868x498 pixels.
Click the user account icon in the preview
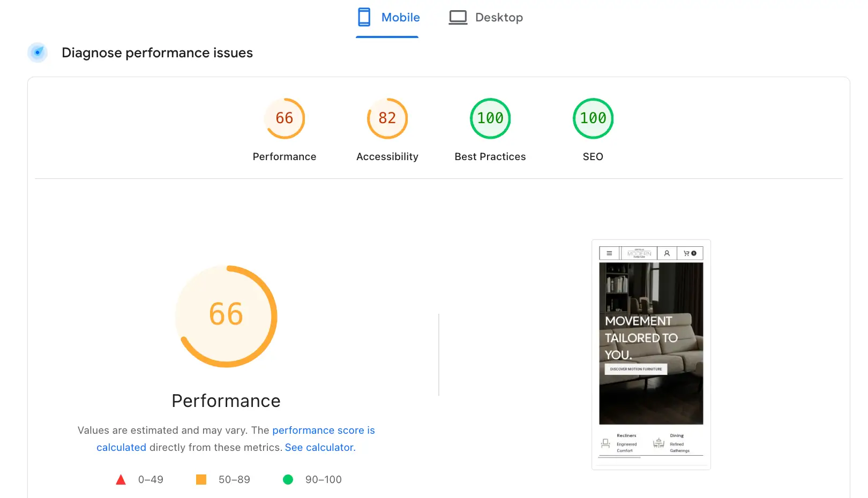click(667, 253)
